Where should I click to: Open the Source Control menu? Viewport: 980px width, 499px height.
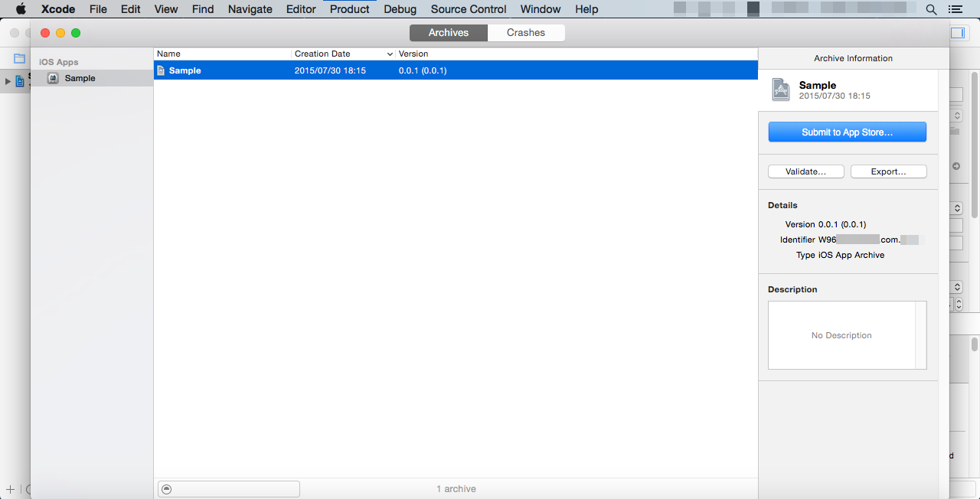[469, 9]
